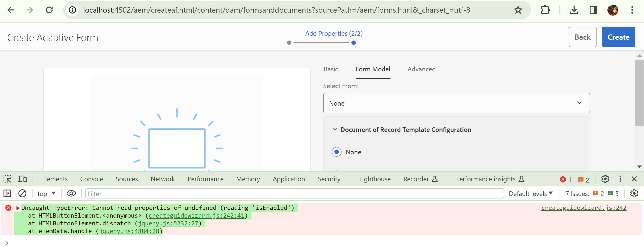The image size is (644, 247).
Task: Reload the page with the refresh icon
Action: click(x=49, y=10)
